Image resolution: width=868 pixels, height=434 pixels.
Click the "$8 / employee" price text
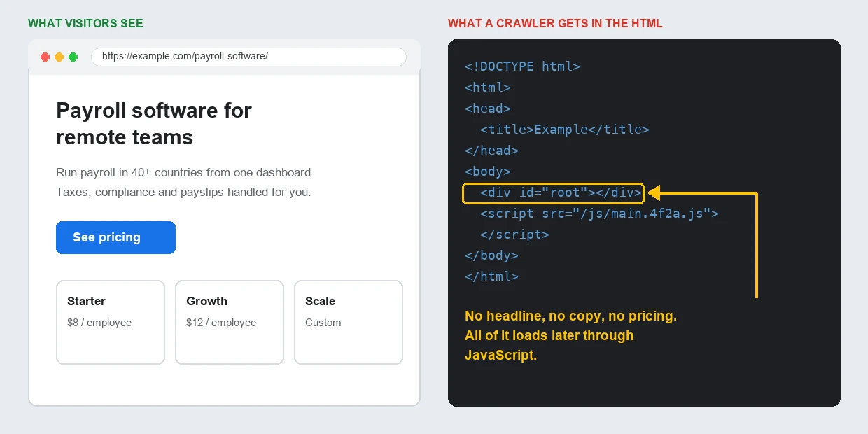(99, 323)
